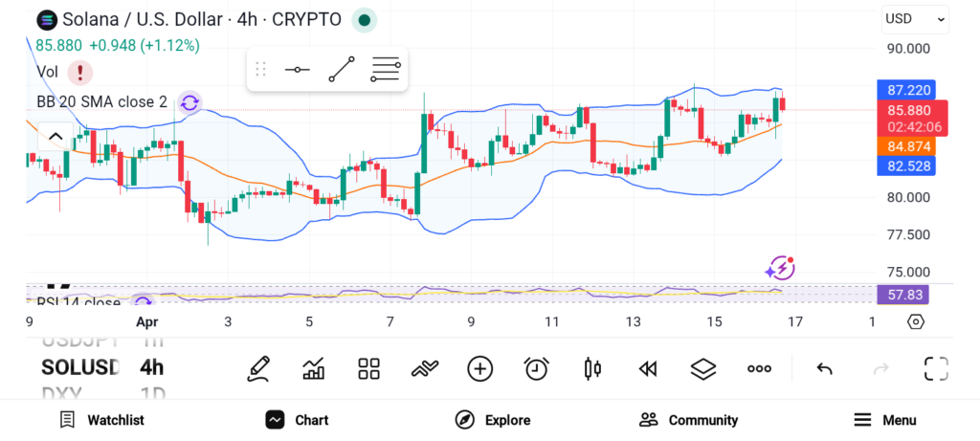Open the Explore tab
The height and width of the screenshot is (441, 980).
[x=493, y=420]
